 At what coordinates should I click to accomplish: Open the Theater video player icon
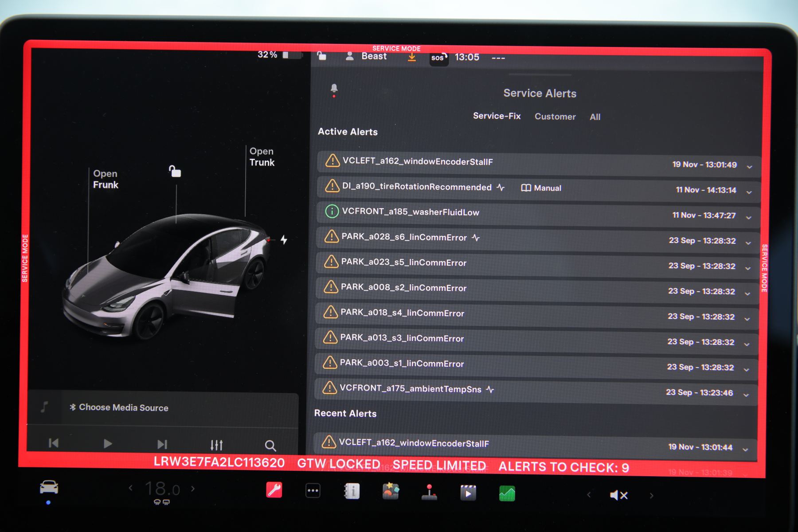click(x=468, y=493)
